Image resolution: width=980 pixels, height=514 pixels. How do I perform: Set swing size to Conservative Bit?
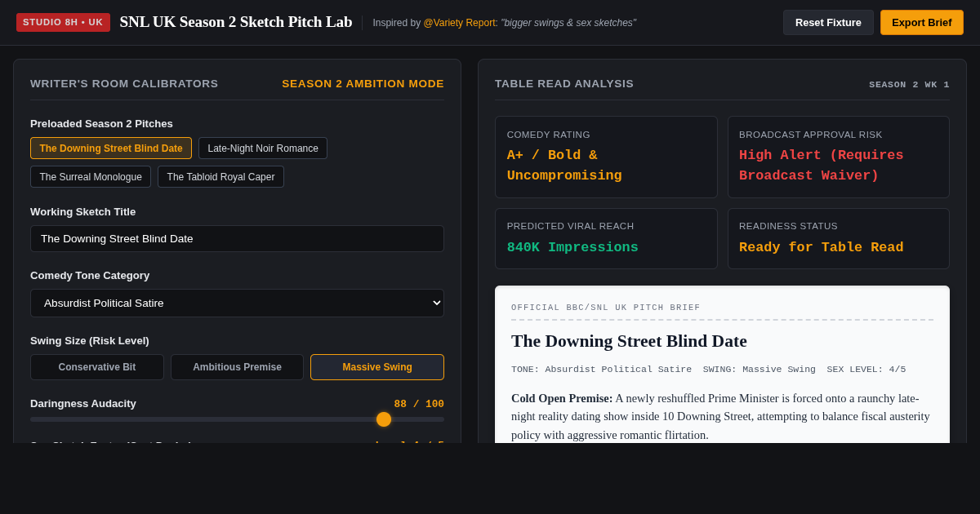click(x=97, y=367)
